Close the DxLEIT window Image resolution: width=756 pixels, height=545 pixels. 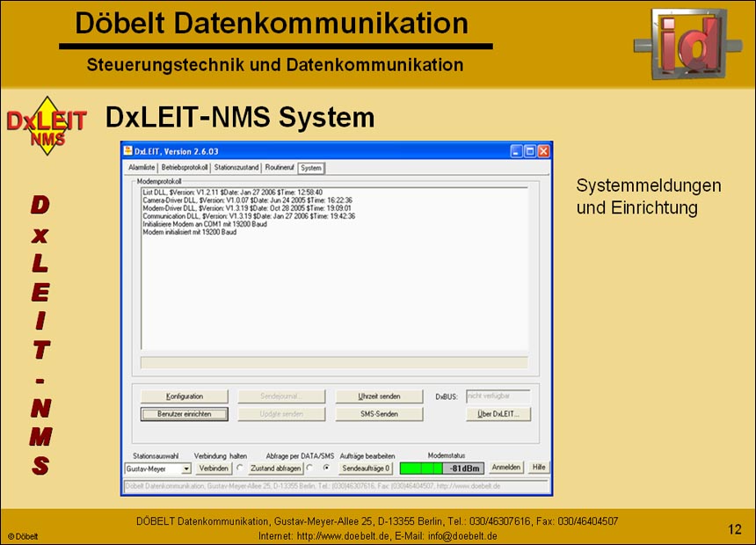coord(543,151)
